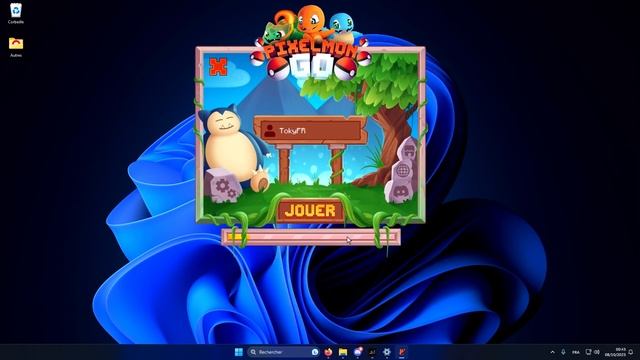Open the Corbeille recycle bin desktop icon
This screenshot has width=640, height=360.
[16, 13]
